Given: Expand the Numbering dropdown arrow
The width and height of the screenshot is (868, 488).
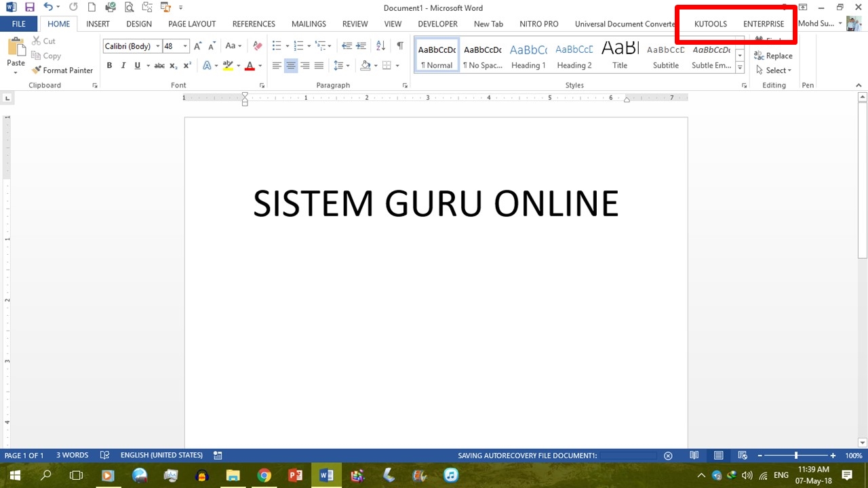Looking at the screenshot, I should pyautogui.click(x=309, y=46).
